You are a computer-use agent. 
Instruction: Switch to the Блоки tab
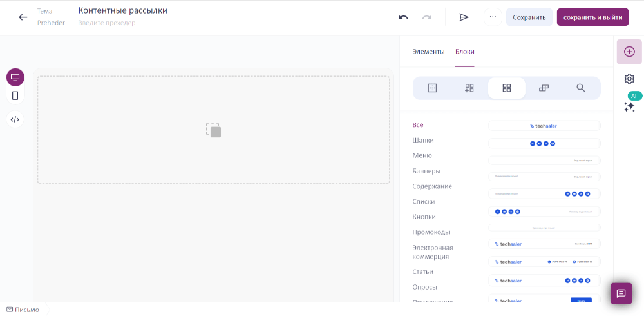[464, 52]
